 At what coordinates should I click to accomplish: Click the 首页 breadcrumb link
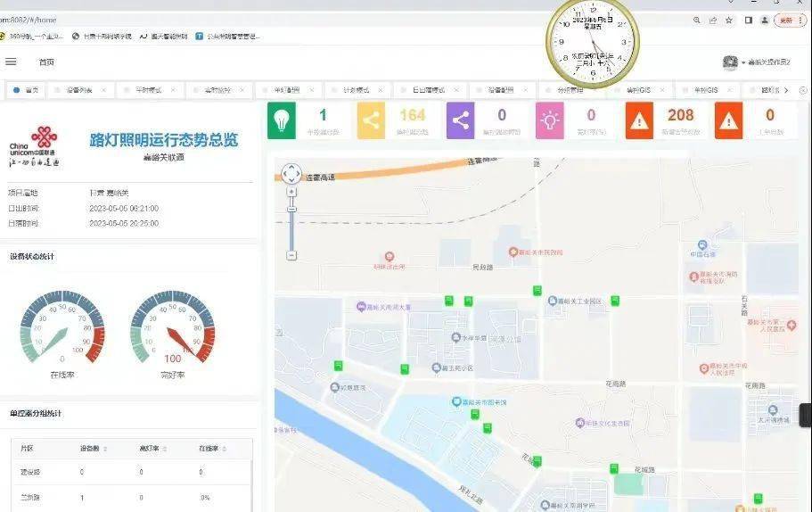[46, 62]
